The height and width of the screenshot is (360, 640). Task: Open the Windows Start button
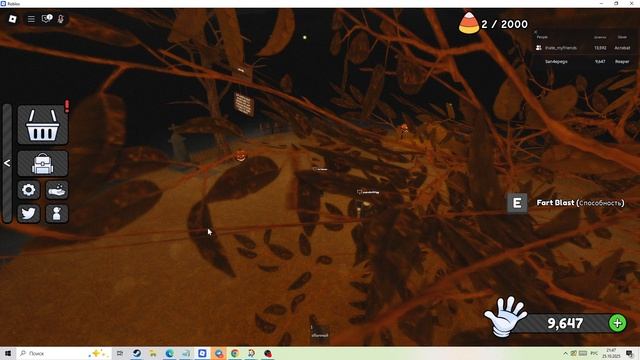point(8,353)
